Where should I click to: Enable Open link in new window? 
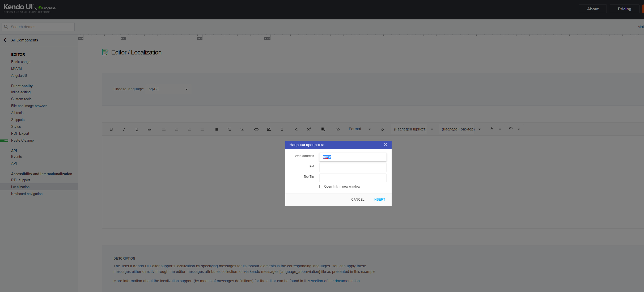(x=321, y=187)
